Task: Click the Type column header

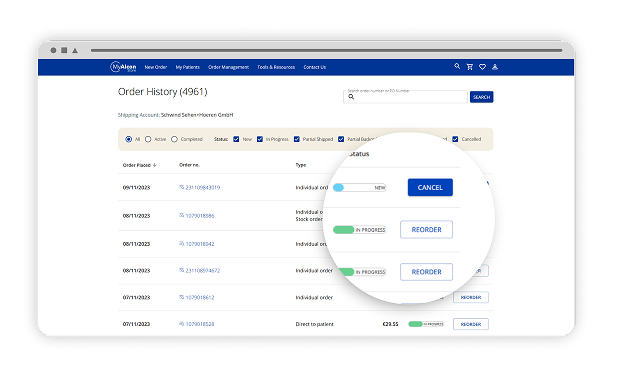Action: pos(301,165)
